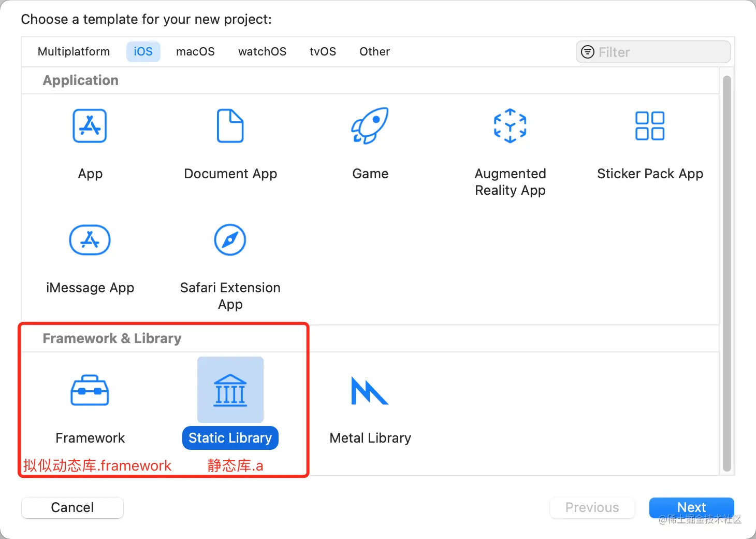756x539 pixels.
Task: Click the Framework & Library section header
Action: 112,338
